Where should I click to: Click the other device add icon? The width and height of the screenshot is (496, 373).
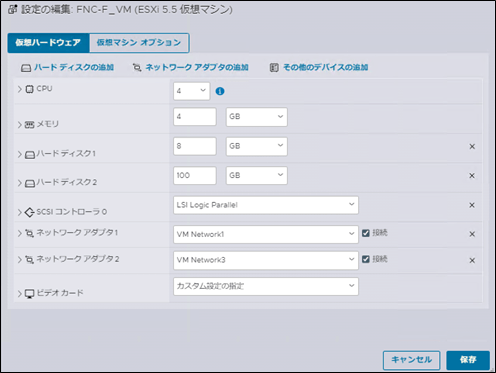pyautogui.click(x=274, y=68)
